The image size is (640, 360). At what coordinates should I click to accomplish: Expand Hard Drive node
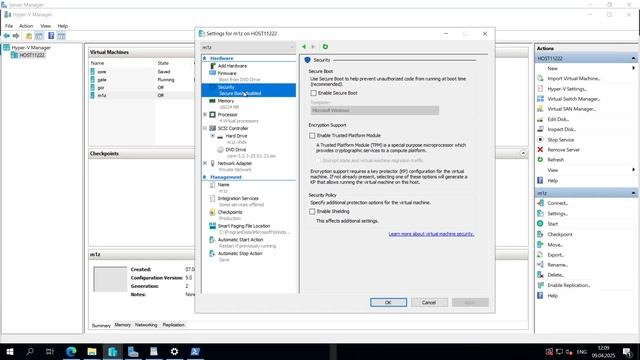[x=212, y=136]
